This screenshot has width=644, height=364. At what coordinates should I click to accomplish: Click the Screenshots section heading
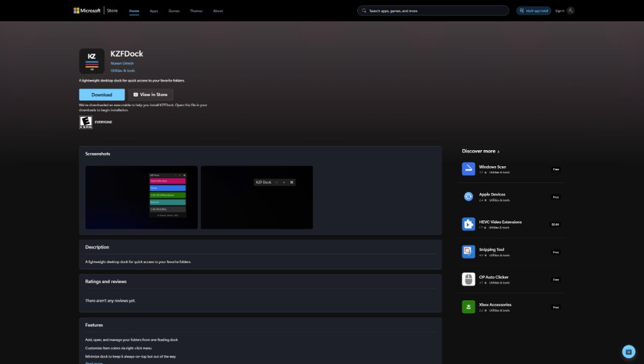98,154
